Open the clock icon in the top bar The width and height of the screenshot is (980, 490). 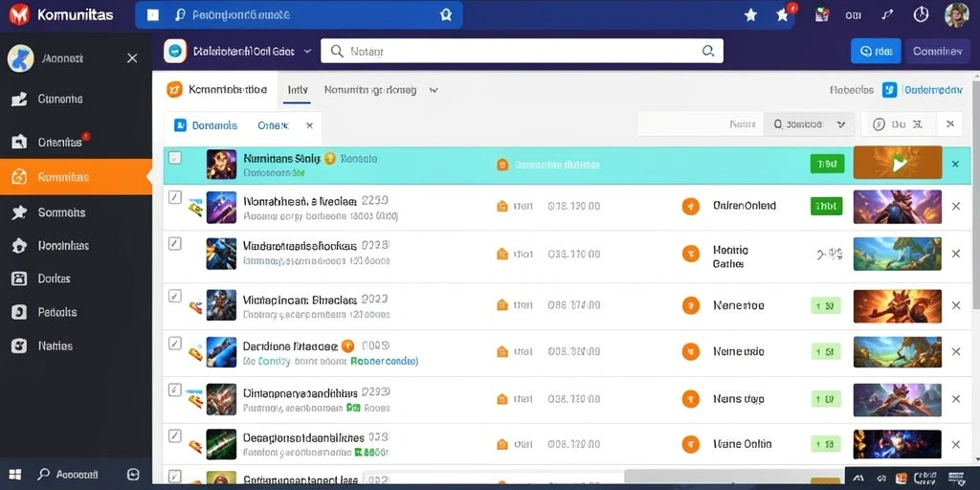[x=921, y=14]
